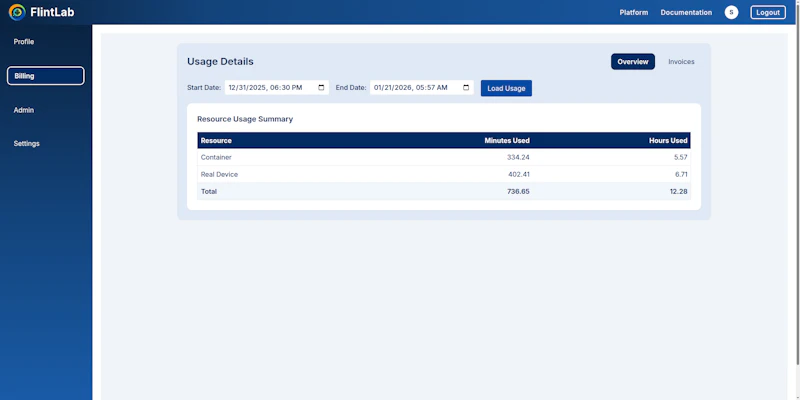Switch to the Overview tab
The image size is (800, 400).
coord(633,62)
